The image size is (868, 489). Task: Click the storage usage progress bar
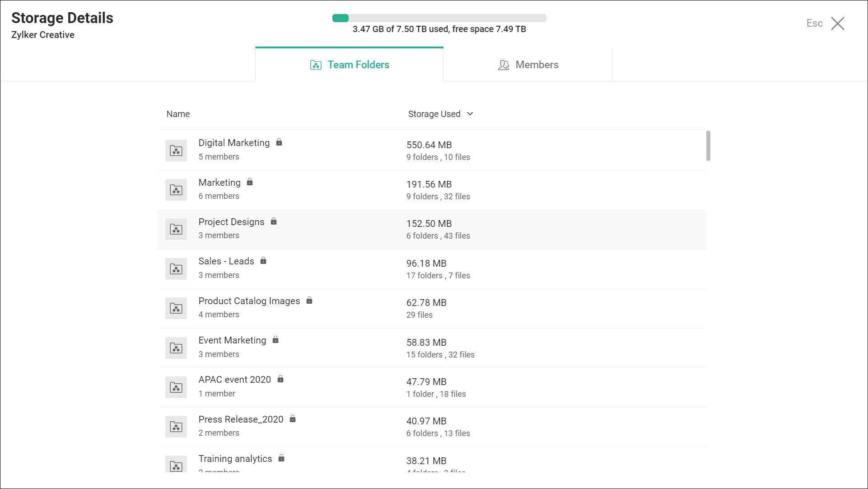[439, 18]
